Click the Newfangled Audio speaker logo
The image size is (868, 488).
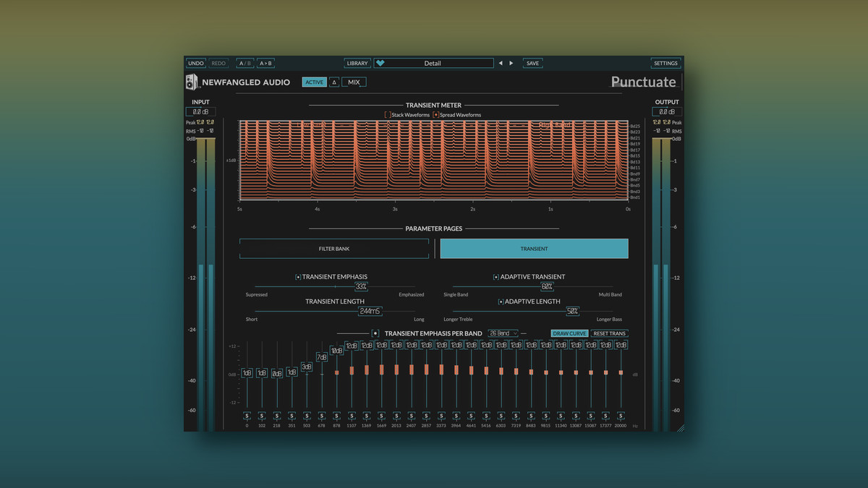point(192,82)
